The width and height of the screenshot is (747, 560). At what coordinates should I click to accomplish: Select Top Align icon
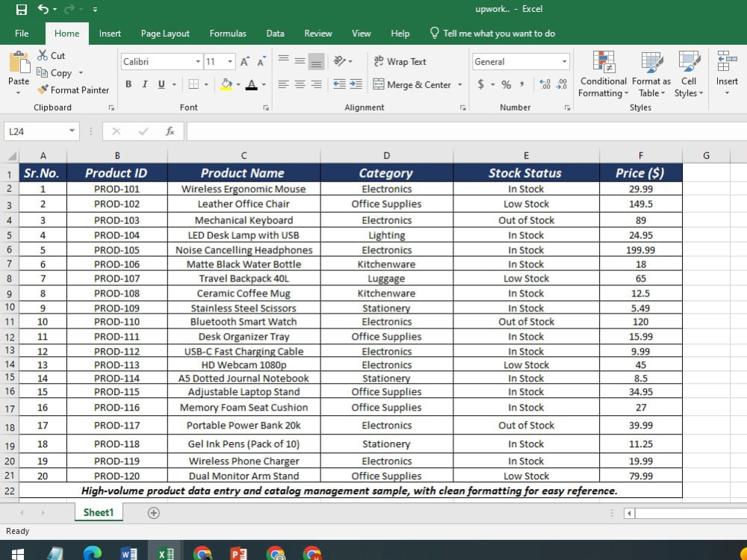click(283, 59)
